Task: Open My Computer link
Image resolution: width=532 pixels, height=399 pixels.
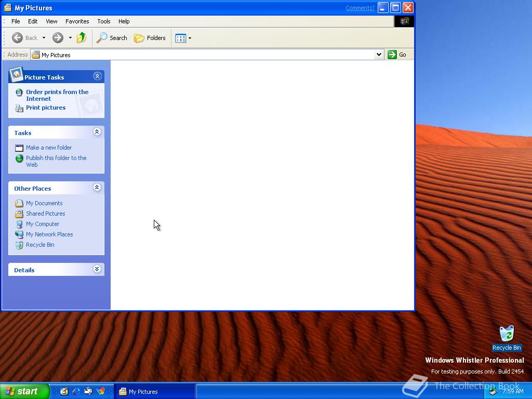Action: [x=43, y=224]
